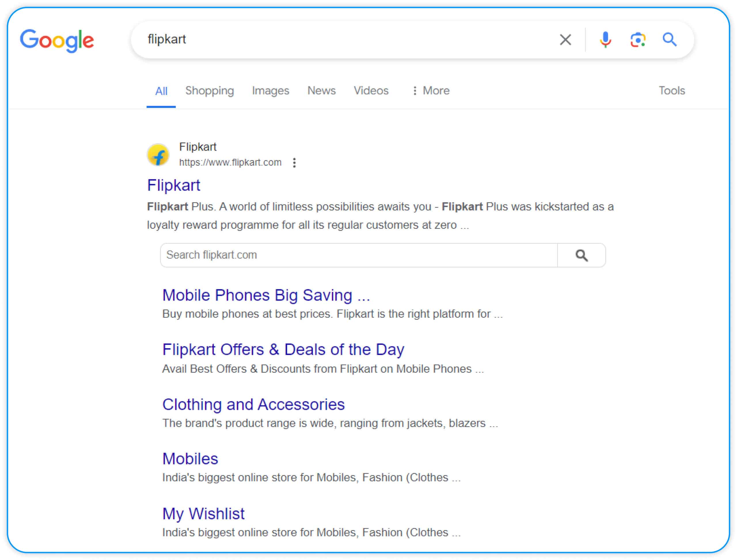Image resolution: width=737 pixels, height=560 pixels.
Task: Select the All tab
Action: coord(161,91)
